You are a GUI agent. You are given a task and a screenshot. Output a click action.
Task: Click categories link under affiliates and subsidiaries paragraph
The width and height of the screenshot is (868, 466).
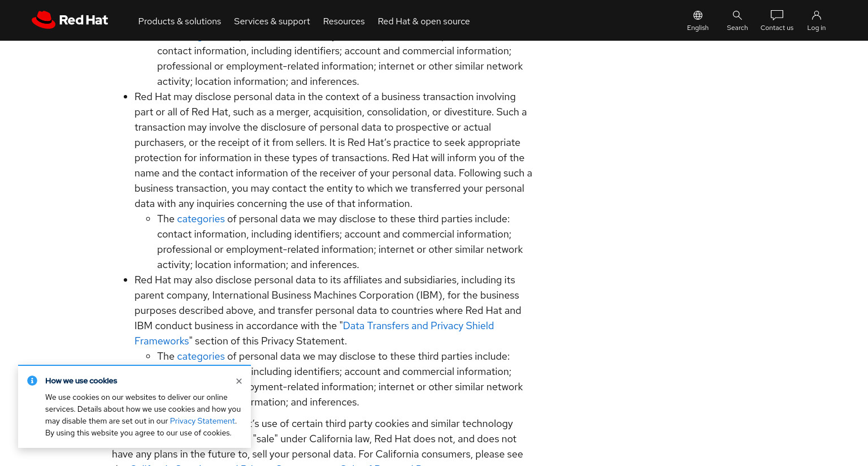(201, 356)
